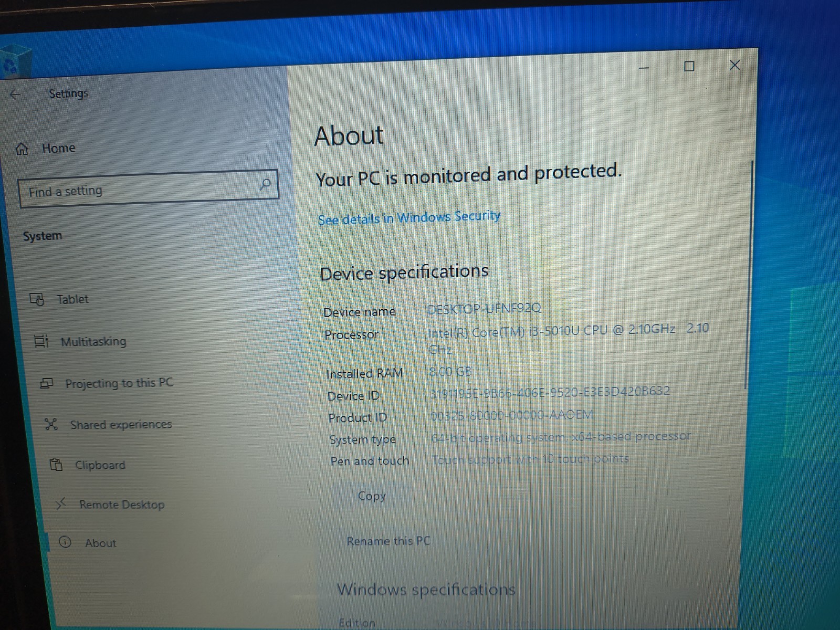This screenshot has width=840, height=630.
Task: Click the Windows specifications heading
Action: [426, 590]
